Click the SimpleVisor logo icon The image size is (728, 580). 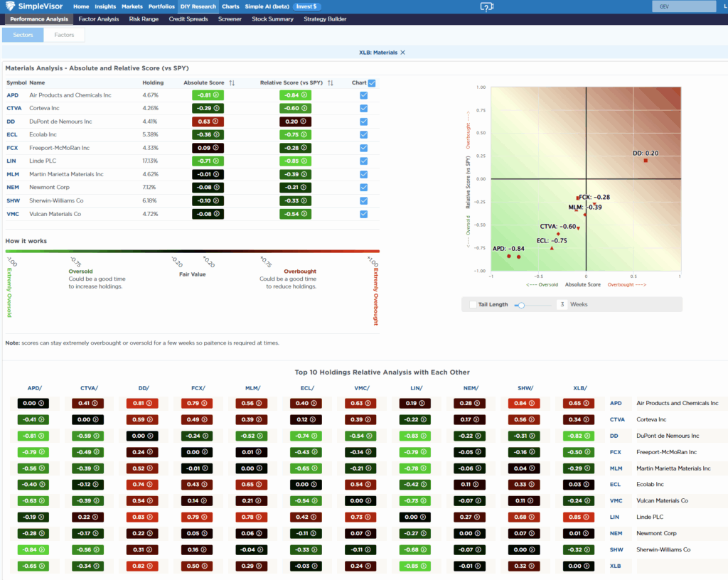click(x=11, y=6)
